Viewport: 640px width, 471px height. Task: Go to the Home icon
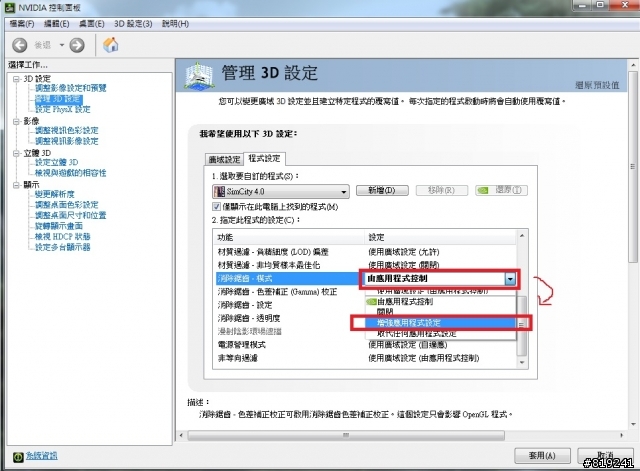tap(110, 45)
